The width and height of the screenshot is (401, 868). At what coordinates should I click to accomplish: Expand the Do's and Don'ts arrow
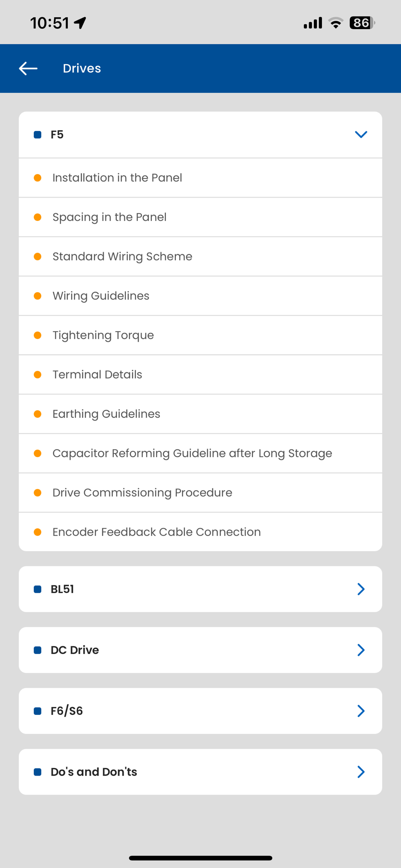pos(361,772)
